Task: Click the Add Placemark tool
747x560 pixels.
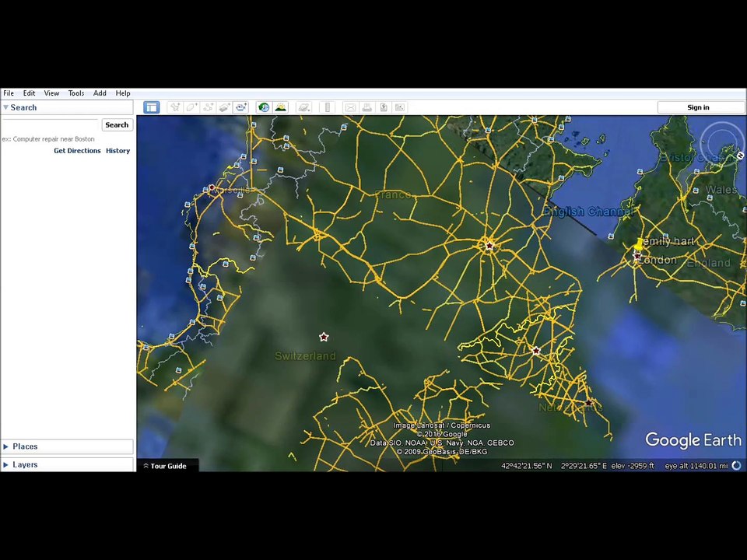Action: (x=175, y=107)
